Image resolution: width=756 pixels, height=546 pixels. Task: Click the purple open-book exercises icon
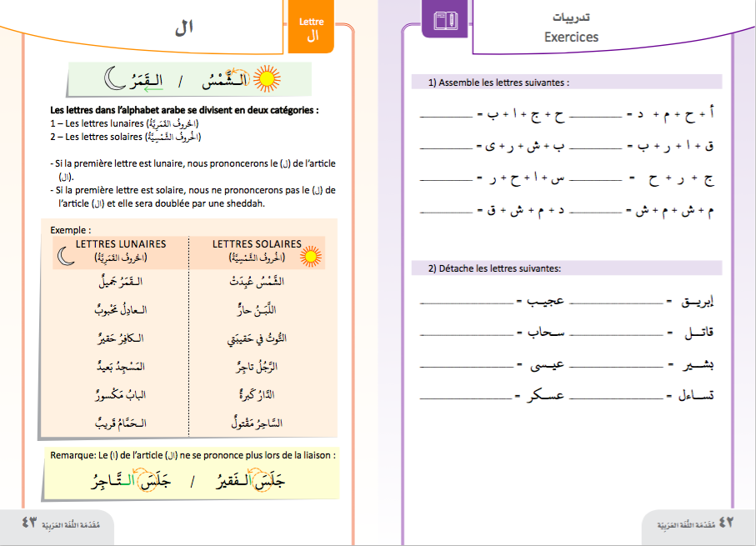click(445, 21)
